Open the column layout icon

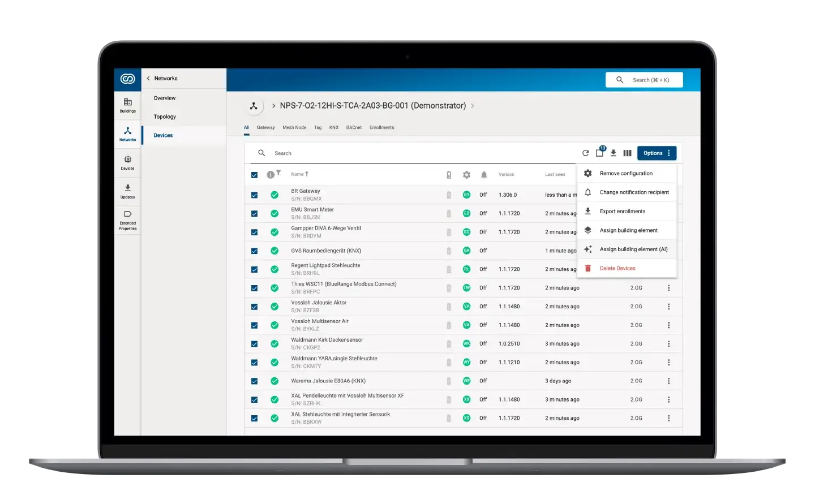627,153
